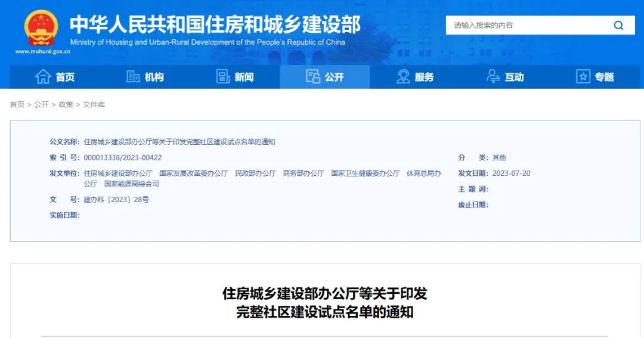Click the category value 其他
Image resolution: width=644 pixels, height=338 pixels.
pos(500,158)
